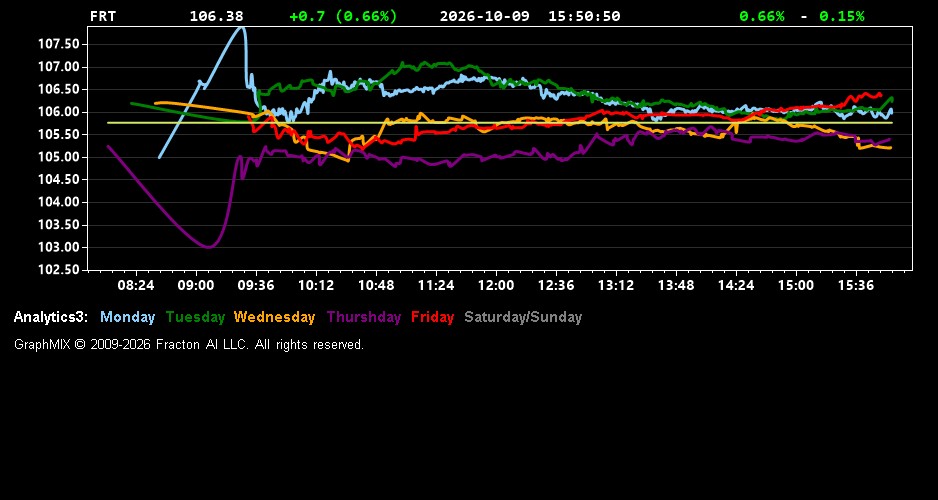Image resolution: width=938 pixels, height=500 pixels.
Task: Click the Thursday line's low at 103.00
Action: pos(209,246)
